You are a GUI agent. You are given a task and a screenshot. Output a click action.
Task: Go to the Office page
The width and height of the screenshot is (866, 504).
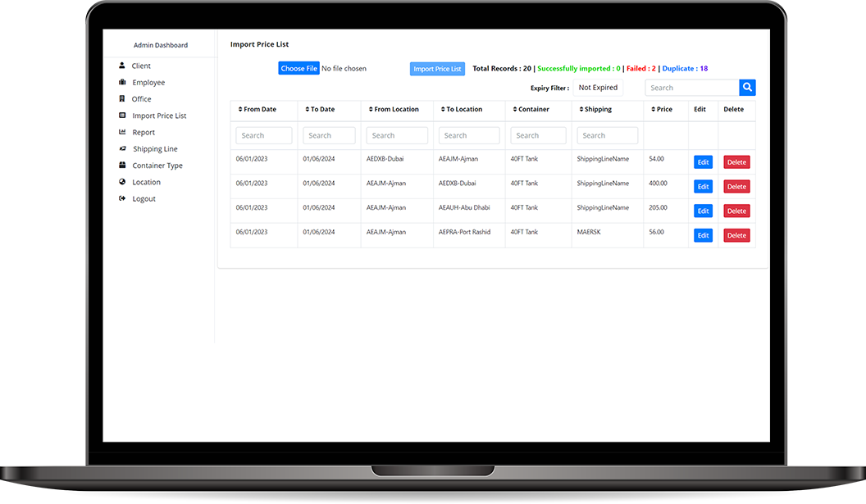141,99
